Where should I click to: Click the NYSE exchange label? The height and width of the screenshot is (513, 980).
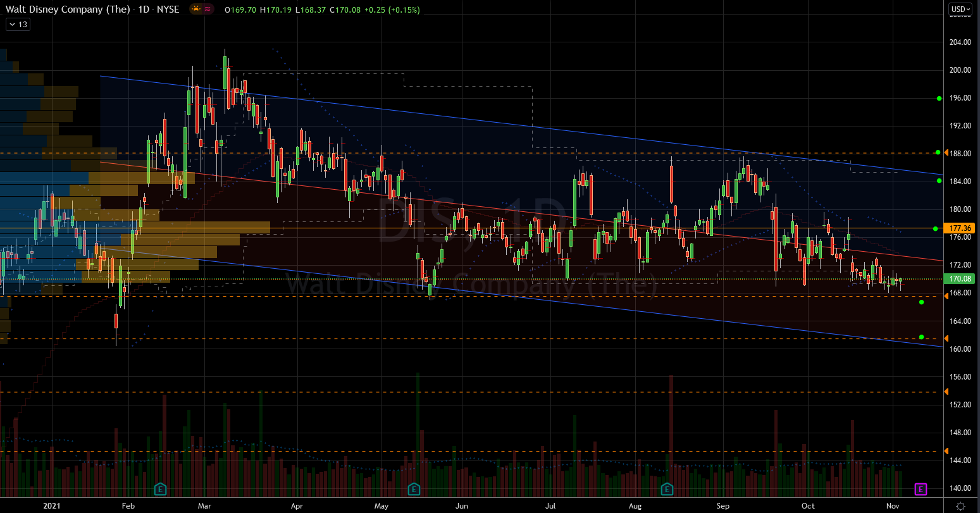pos(168,9)
